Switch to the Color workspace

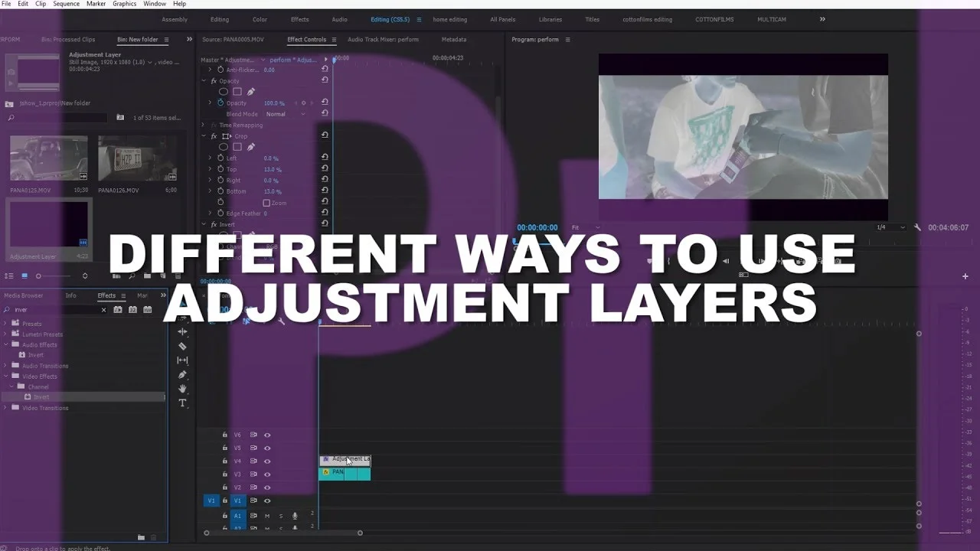click(x=260, y=19)
